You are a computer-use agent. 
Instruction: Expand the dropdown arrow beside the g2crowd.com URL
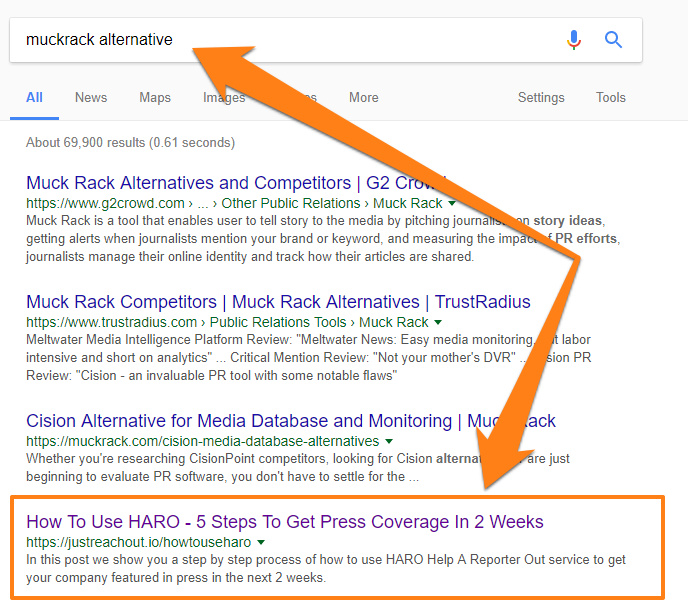(452, 203)
